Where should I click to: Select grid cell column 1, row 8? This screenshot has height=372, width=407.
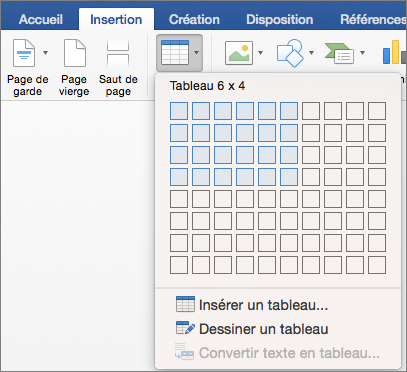(x=179, y=265)
